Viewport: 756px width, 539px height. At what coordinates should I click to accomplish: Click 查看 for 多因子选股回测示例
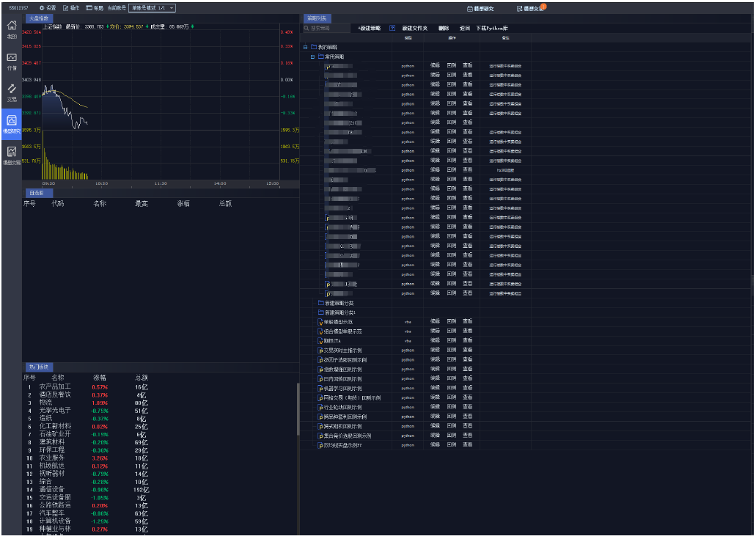click(x=467, y=359)
